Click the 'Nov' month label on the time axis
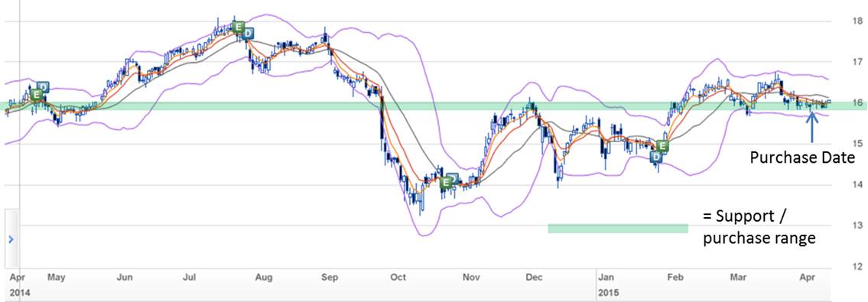The height and width of the screenshot is (302, 868). (471, 277)
